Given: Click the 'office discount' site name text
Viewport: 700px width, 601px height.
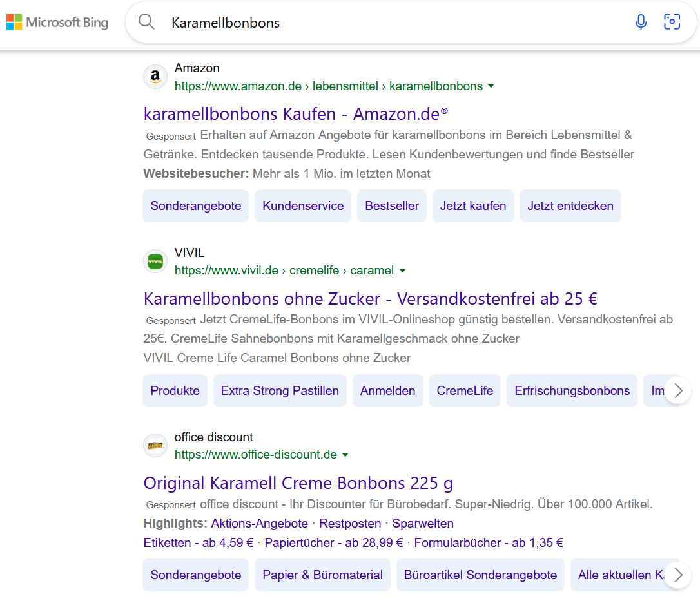Looking at the screenshot, I should click(213, 437).
